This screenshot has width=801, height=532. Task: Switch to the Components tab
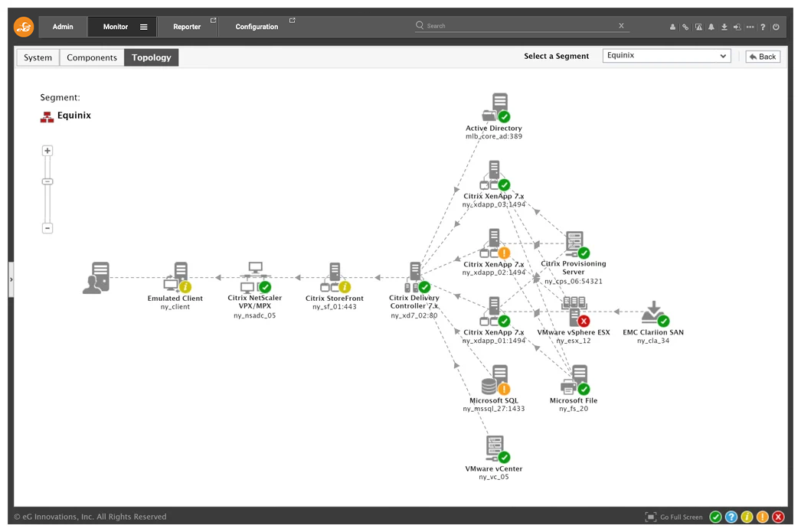click(x=92, y=57)
